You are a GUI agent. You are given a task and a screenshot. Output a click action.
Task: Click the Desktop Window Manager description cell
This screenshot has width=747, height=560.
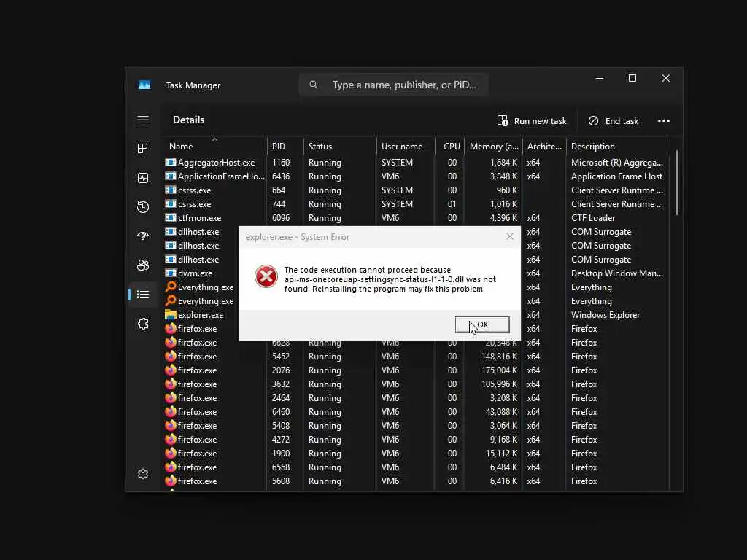pyautogui.click(x=617, y=273)
